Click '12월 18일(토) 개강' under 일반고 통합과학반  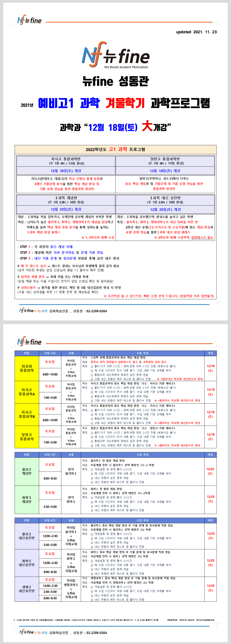pyautogui.click(x=165, y=171)
